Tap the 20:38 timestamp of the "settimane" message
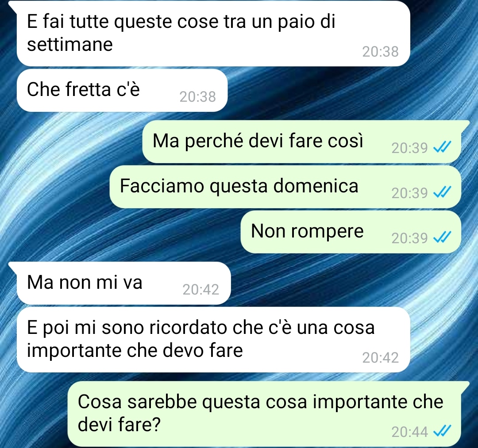Viewport: 478px width, 448px height. (x=381, y=52)
